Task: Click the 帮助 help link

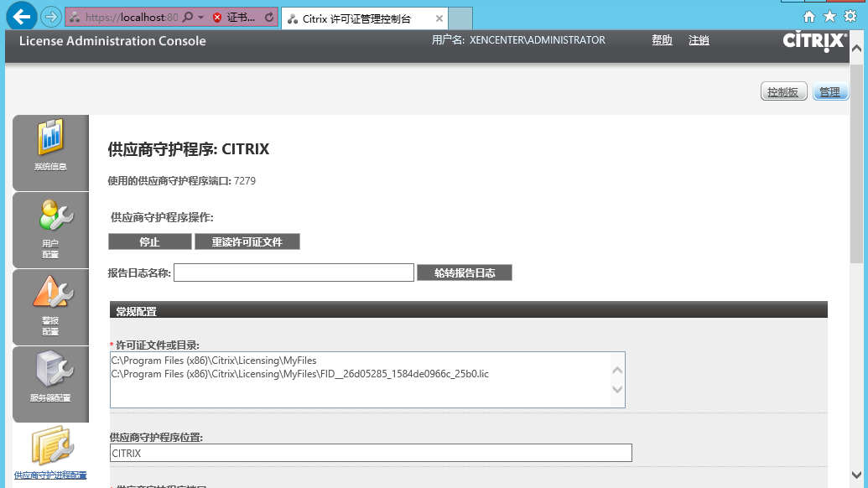Action: pyautogui.click(x=662, y=40)
